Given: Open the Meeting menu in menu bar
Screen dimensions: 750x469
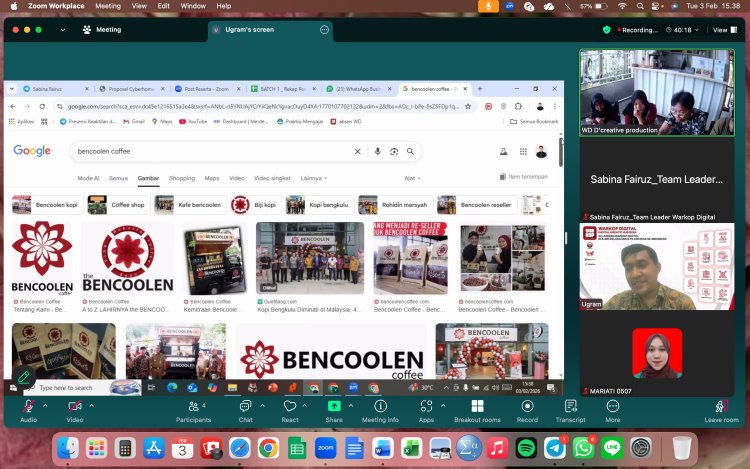Looking at the screenshot, I should 108,6.
